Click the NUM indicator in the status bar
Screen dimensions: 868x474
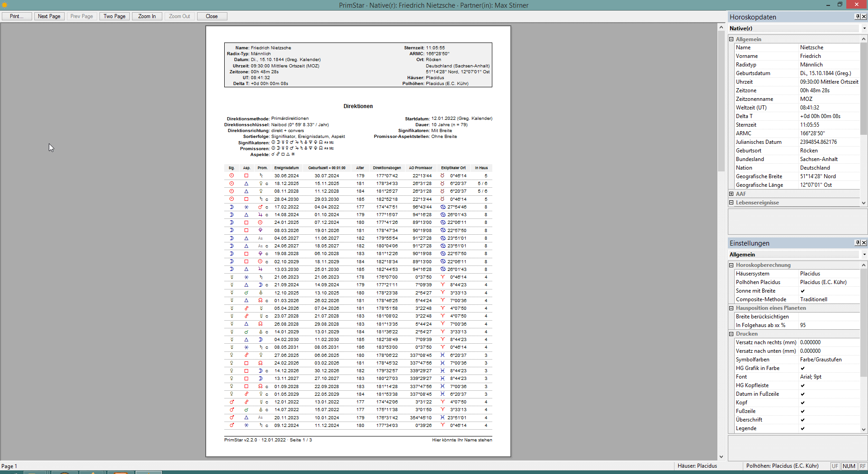[849, 466]
